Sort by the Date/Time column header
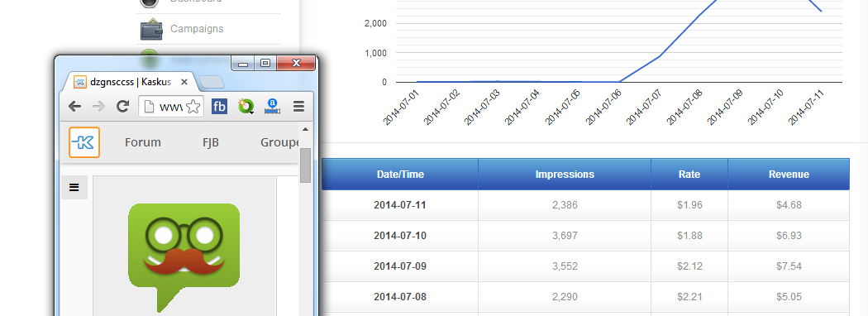 [400, 174]
